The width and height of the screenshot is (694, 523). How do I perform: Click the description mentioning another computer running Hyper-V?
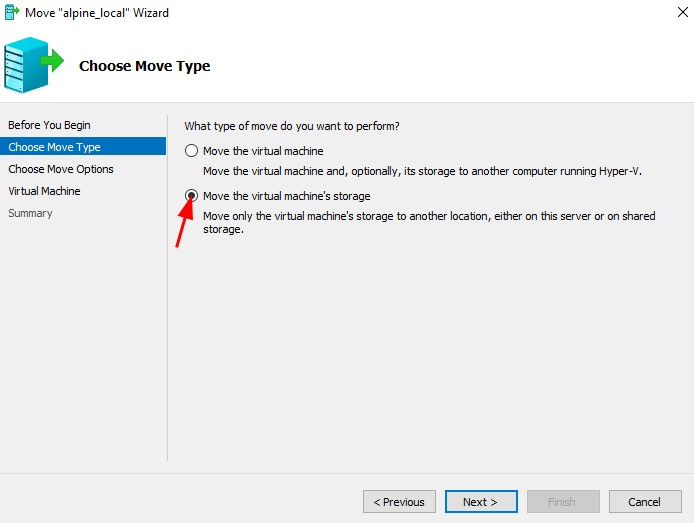tap(422, 171)
